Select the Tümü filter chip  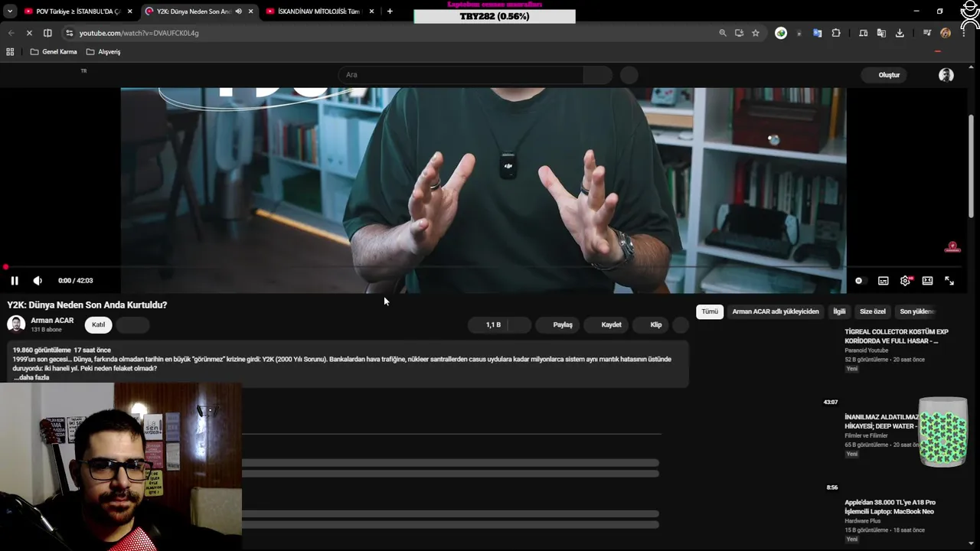710,311
